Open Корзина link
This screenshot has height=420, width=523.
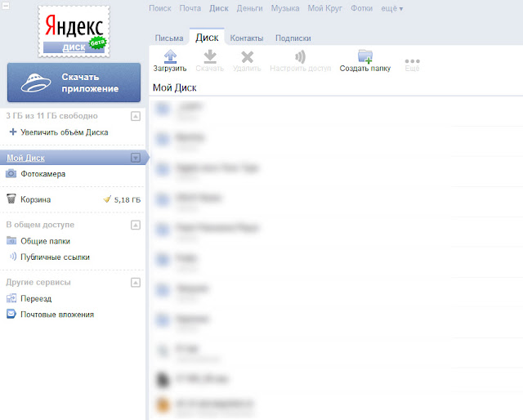point(36,199)
